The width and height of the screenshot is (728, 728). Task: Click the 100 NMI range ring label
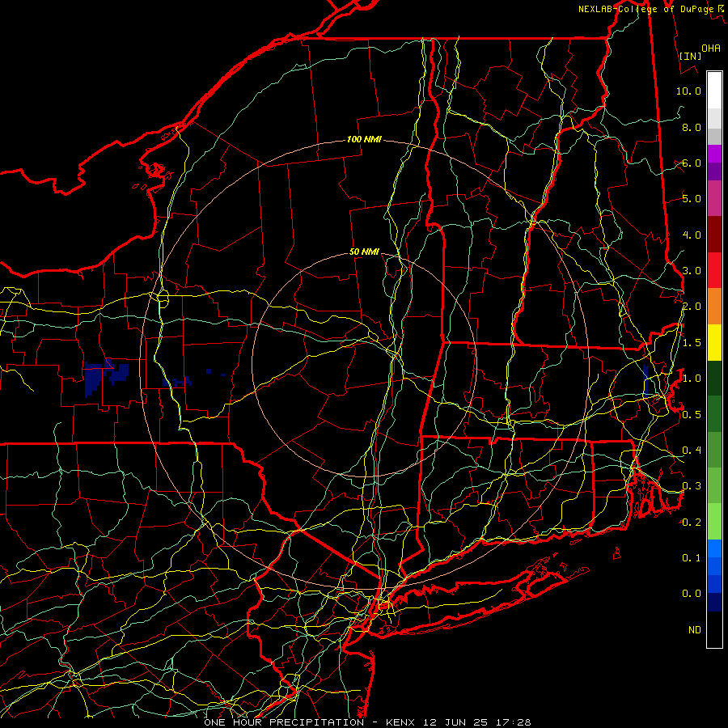click(x=363, y=139)
